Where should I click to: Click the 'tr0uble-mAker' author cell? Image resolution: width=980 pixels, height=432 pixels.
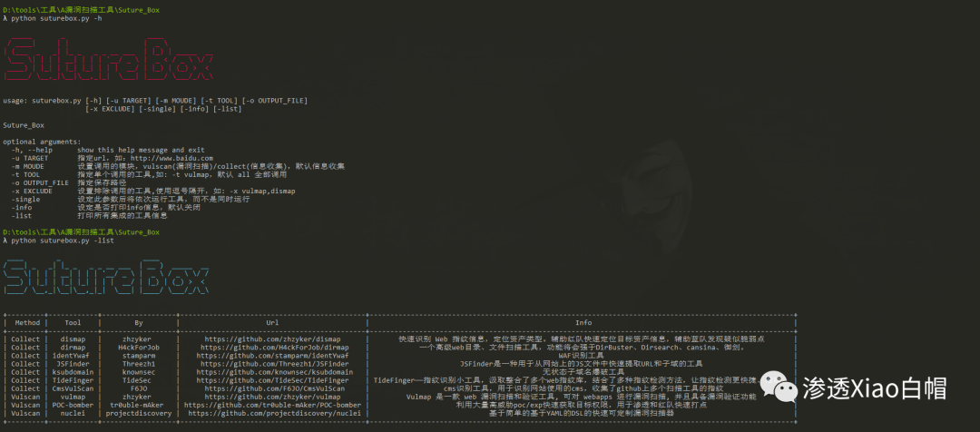(139, 405)
